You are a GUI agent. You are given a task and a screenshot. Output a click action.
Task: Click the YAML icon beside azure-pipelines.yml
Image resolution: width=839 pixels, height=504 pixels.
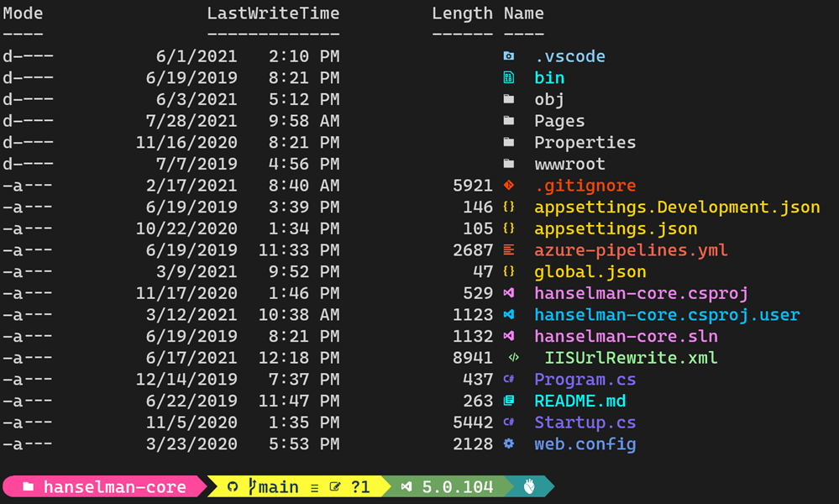click(x=511, y=249)
